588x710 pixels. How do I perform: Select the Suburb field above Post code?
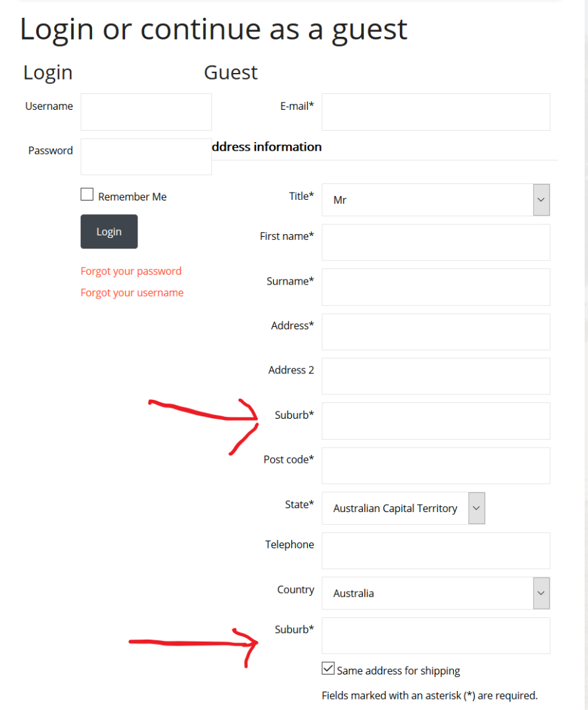coord(436,421)
